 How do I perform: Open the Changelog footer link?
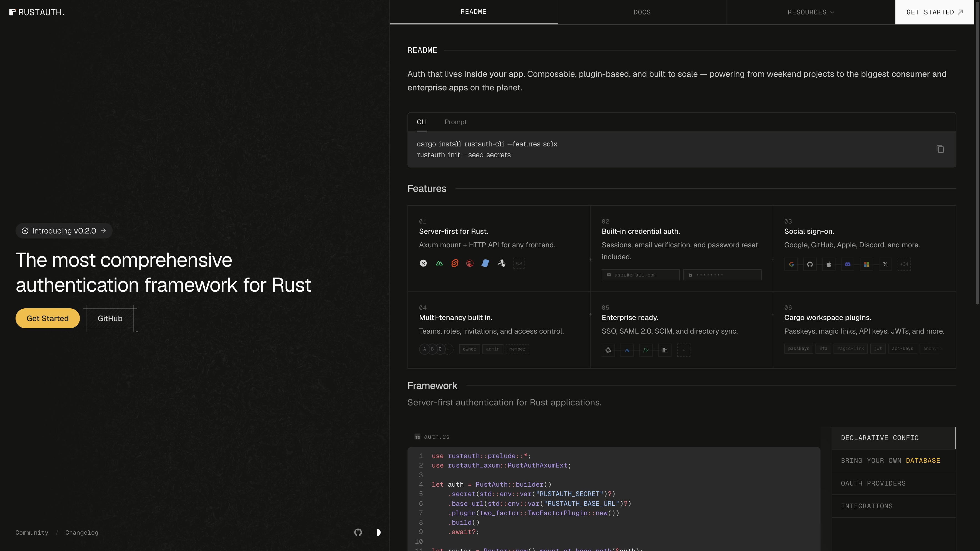click(x=82, y=533)
